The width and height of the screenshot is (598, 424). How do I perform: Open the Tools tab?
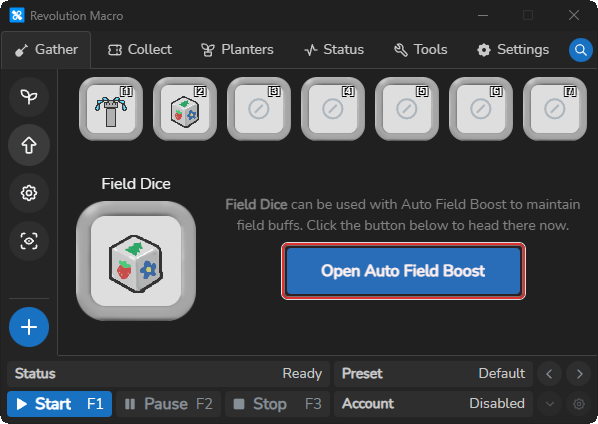[421, 50]
